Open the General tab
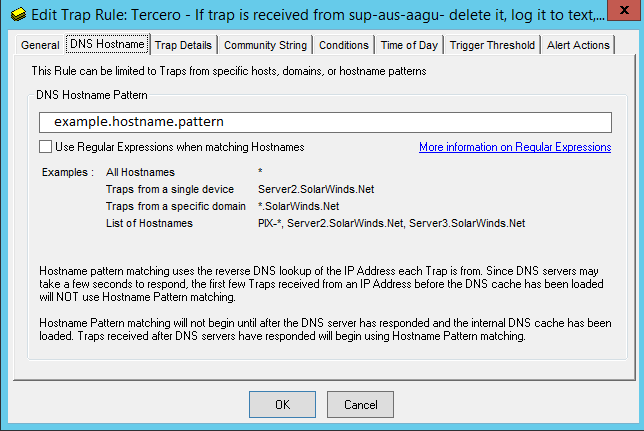 pos(40,45)
